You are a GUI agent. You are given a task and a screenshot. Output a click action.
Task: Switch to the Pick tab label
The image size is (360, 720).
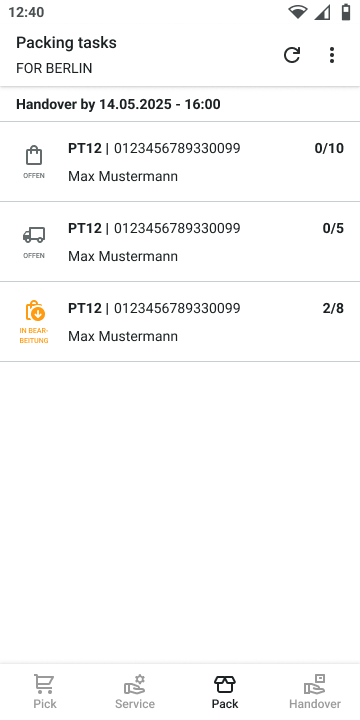[x=45, y=703]
